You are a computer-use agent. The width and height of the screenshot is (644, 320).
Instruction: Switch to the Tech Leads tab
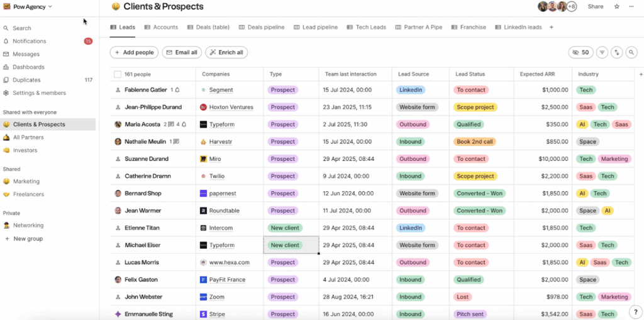(367, 27)
